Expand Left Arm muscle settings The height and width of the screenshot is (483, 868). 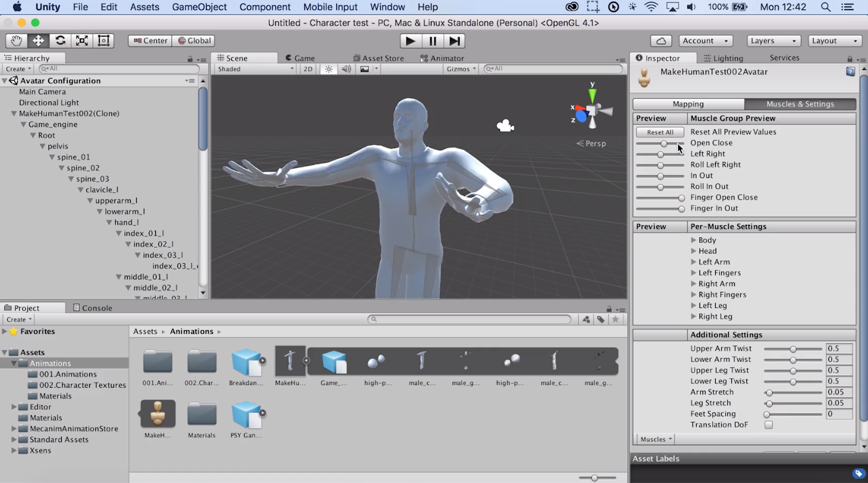click(694, 262)
